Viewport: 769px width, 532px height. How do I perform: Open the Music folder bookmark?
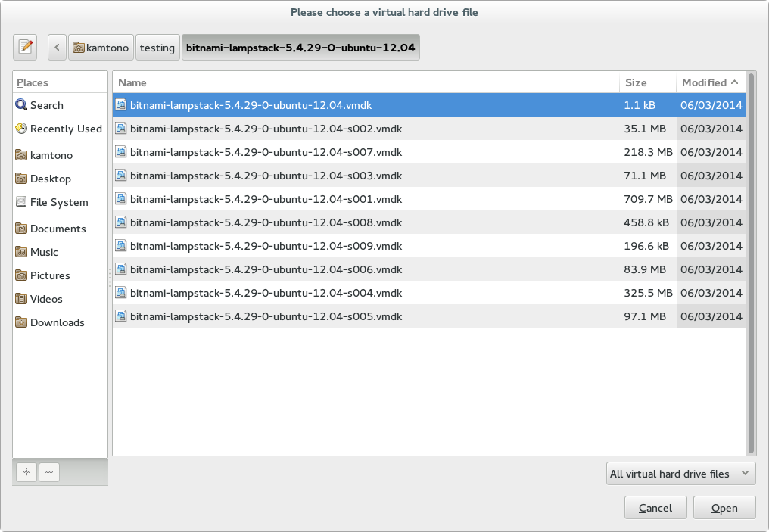click(44, 252)
